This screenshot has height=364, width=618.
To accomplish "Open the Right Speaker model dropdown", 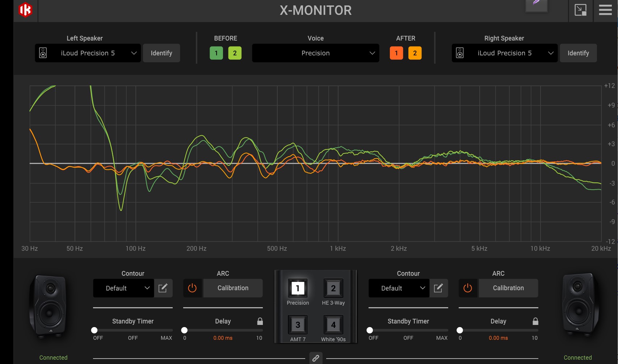I will tap(505, 53).
